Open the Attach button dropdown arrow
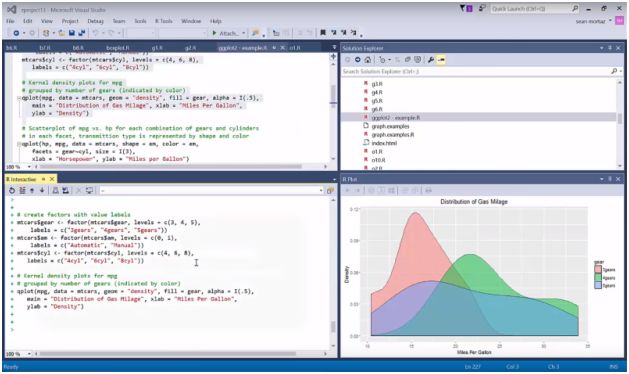 pos(243,33)
